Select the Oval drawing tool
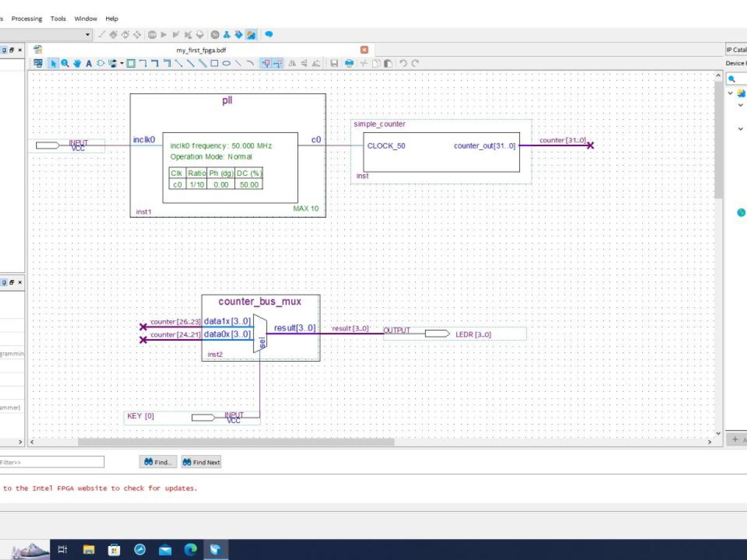This screenshot has width=747, height=560. (x=226, y=63)
